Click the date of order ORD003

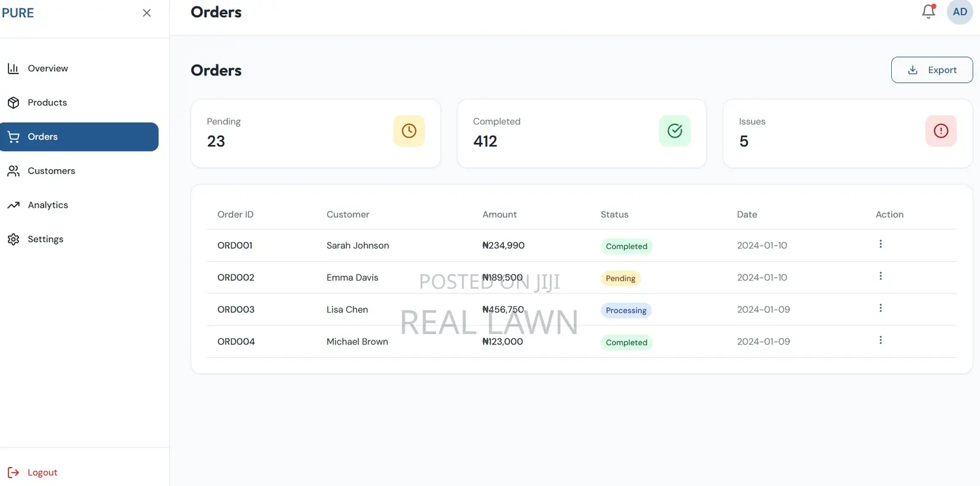tap(763, 309)
